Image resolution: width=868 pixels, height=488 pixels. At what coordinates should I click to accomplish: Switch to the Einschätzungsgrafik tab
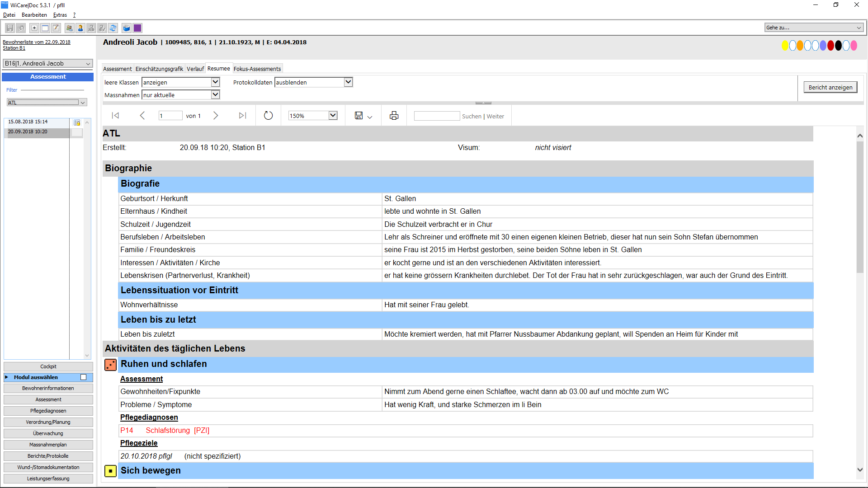coord(159,69)
